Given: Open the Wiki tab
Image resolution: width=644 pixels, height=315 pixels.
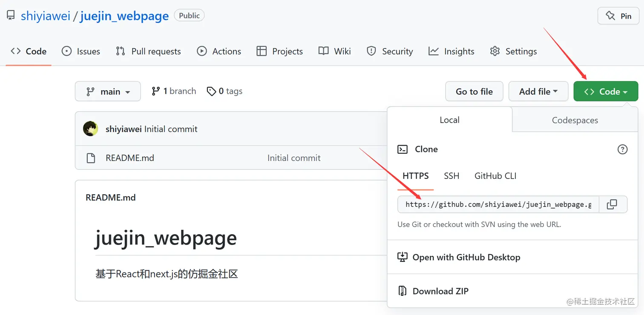Looking at the screenshot, I should coord(335,52).
